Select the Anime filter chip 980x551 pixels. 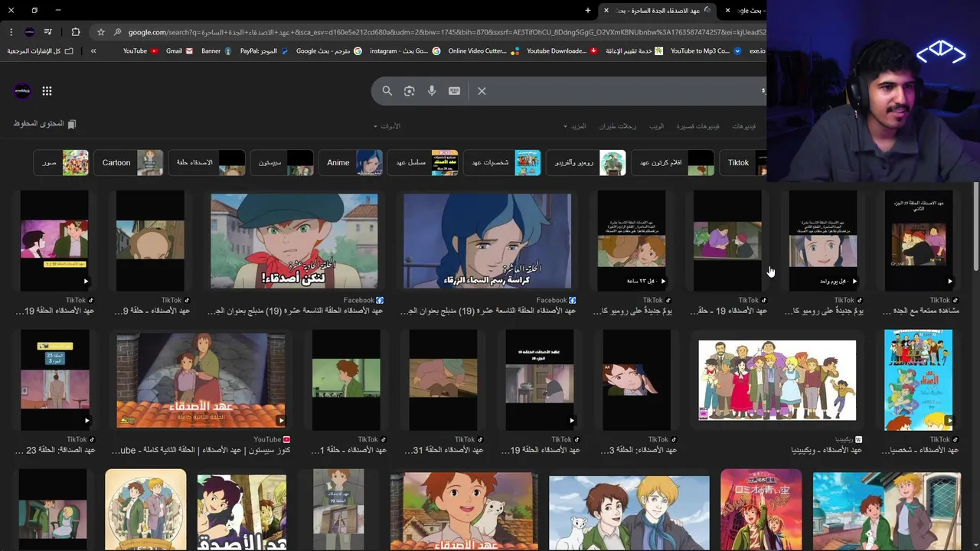[x=351, y=163]
